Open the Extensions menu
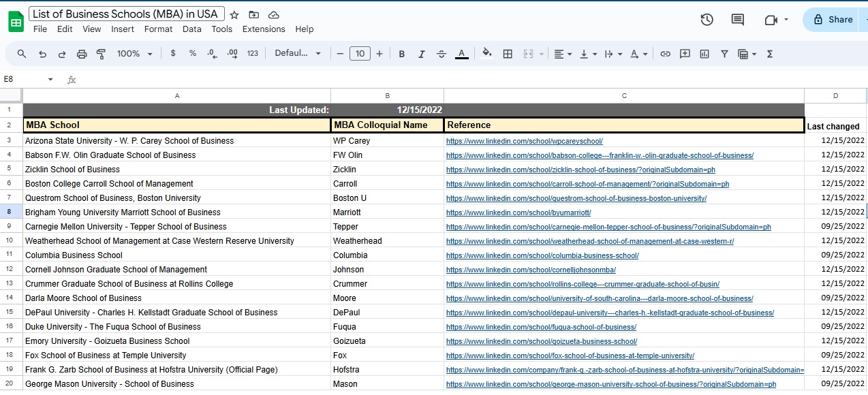 [x=264, y=29]
